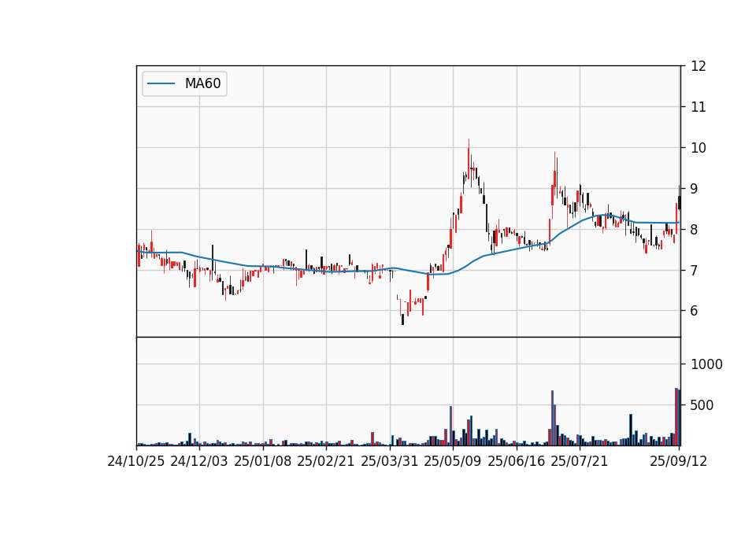
Task: Click the MA60 legend label
Action: (202, 83)
